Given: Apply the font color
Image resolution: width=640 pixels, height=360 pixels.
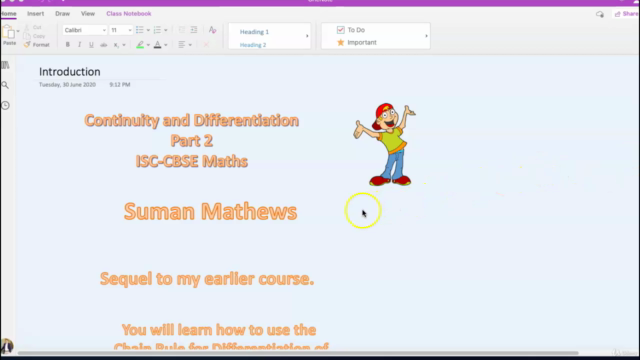Looking at the screenshot, I should (x=158, y=44).
